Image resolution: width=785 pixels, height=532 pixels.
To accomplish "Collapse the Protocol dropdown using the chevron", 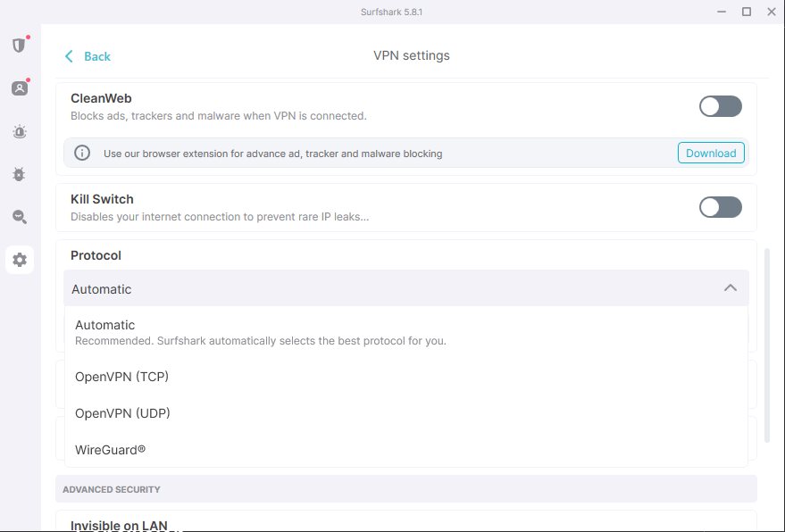I will tap(730, 288).
